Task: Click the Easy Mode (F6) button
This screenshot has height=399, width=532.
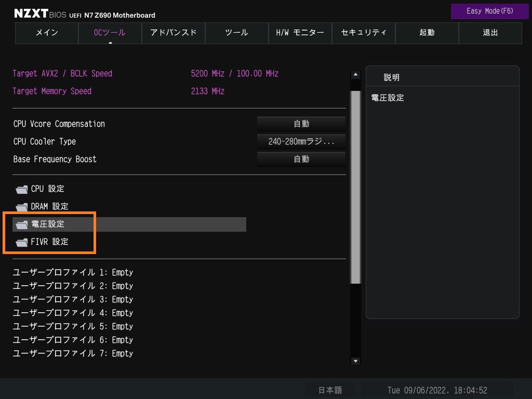Action: [489, 11]
